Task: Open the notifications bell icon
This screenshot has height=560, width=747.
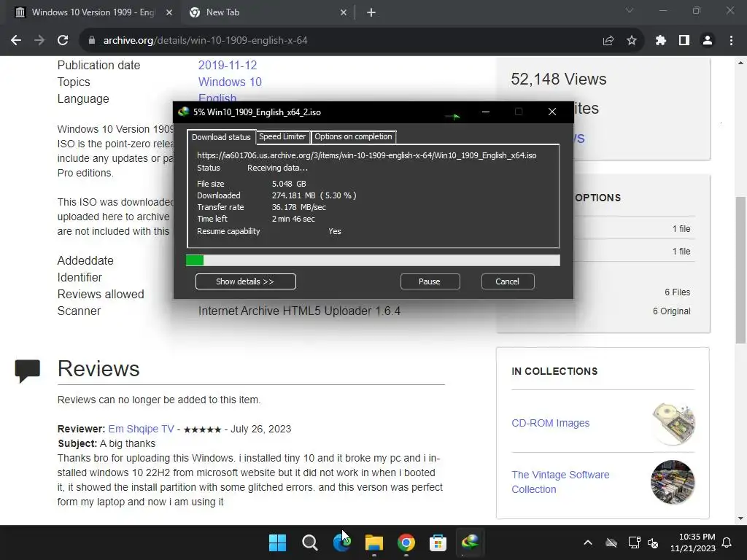Action: coord(727,542)
